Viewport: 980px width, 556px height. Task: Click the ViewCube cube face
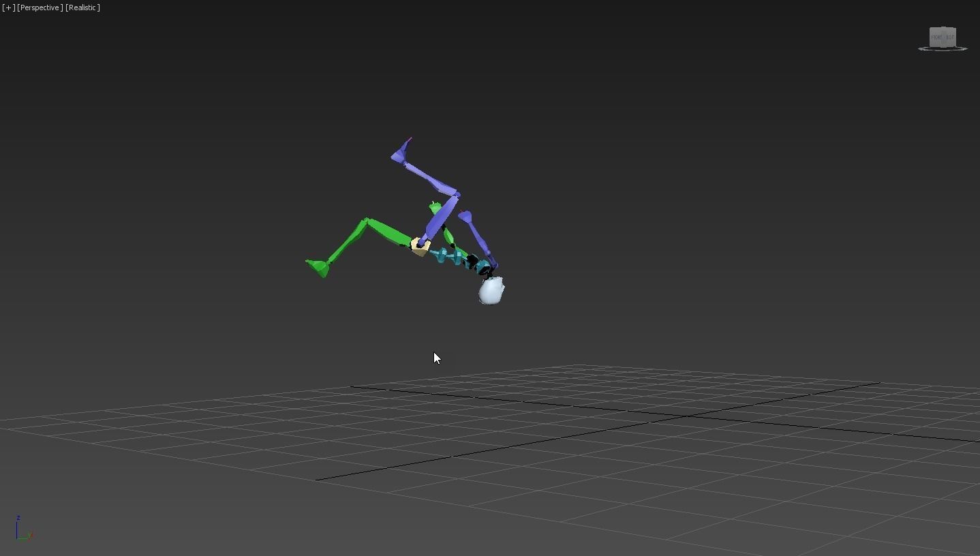coord(943,36)
